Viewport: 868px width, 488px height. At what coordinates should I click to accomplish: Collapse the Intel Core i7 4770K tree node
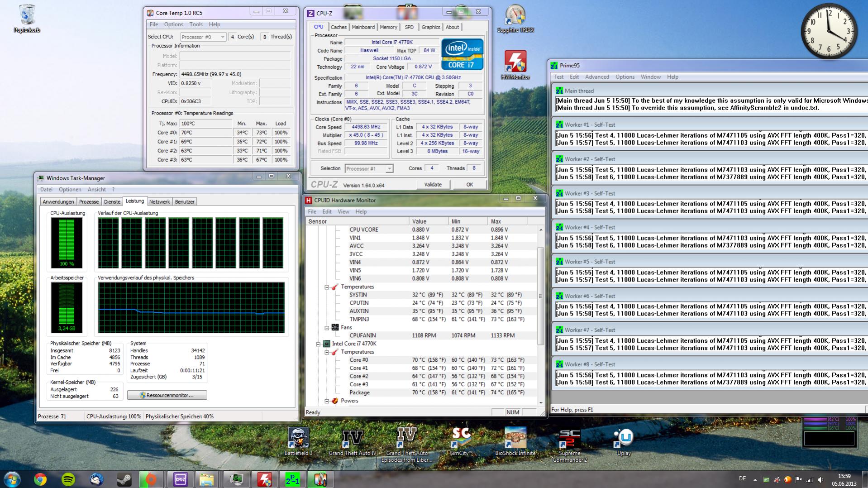[318, 344]
